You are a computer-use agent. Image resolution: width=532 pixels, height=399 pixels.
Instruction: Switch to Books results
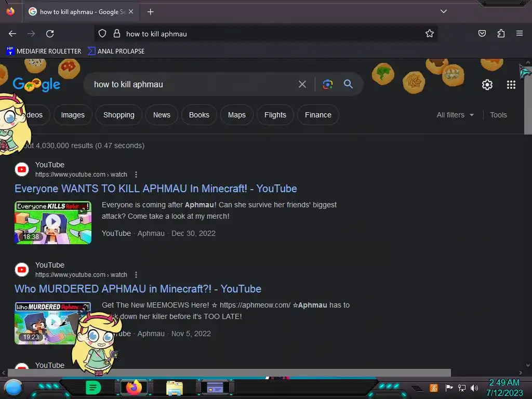[199, 115]
